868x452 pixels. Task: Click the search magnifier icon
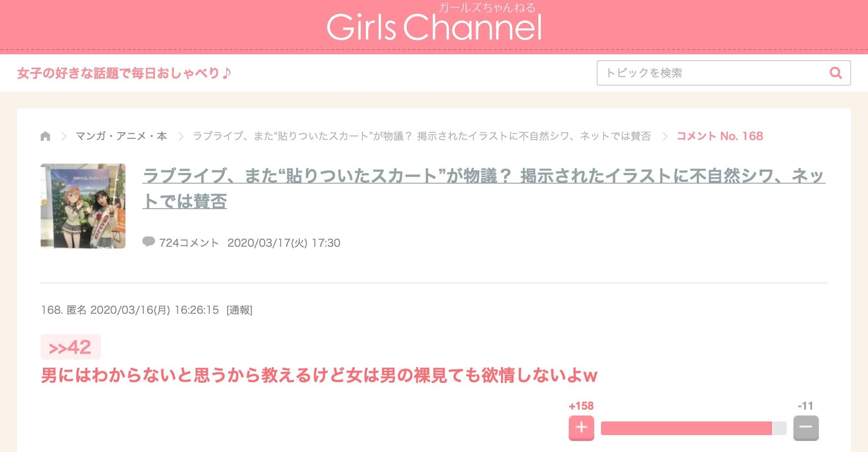(835, 73)
